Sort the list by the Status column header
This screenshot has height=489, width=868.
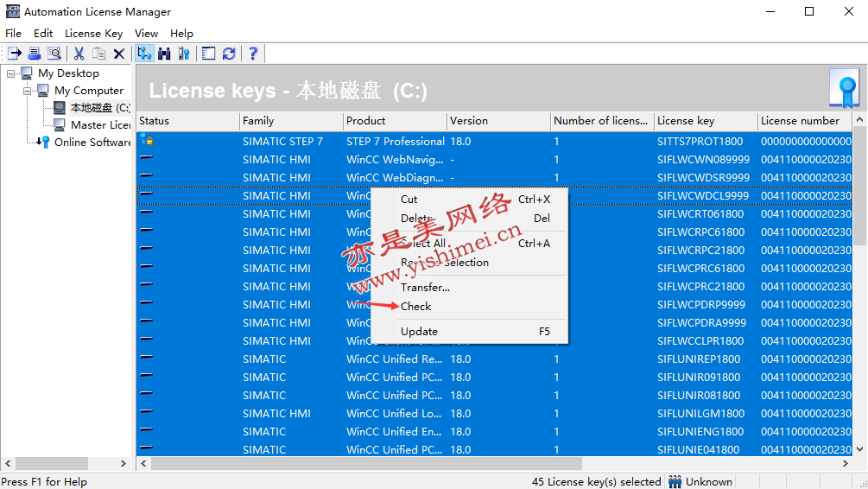187,121
